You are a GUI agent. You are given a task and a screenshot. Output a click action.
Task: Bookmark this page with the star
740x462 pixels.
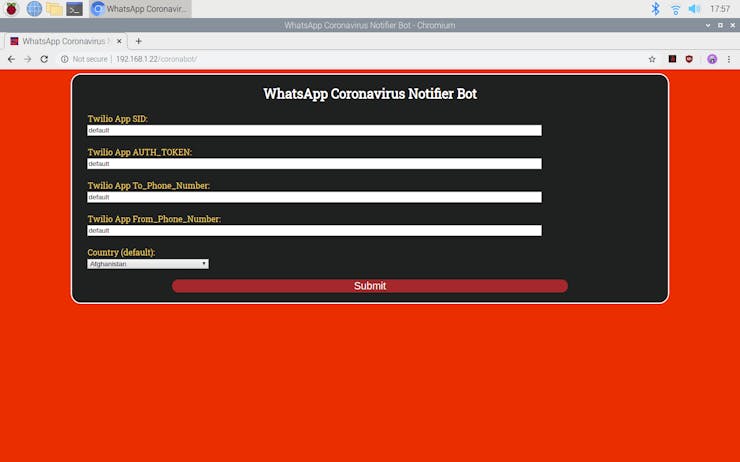[652, 59]
